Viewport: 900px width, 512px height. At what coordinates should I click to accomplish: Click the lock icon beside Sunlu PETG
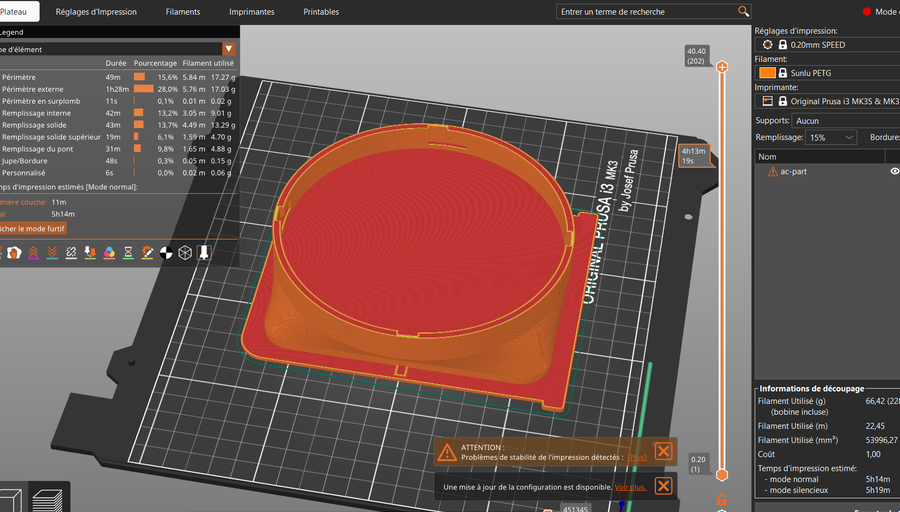[x=782, y=73]
